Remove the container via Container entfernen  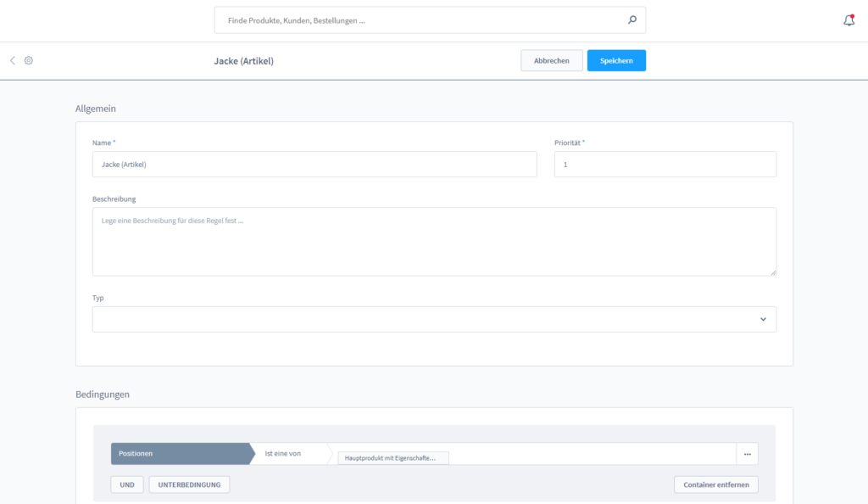click(x=715, y=484)
